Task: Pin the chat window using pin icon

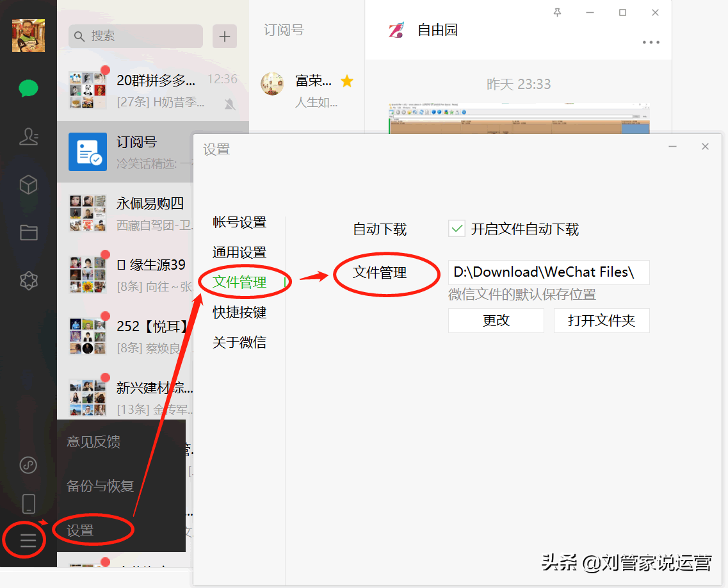Action: click(557, 12)
